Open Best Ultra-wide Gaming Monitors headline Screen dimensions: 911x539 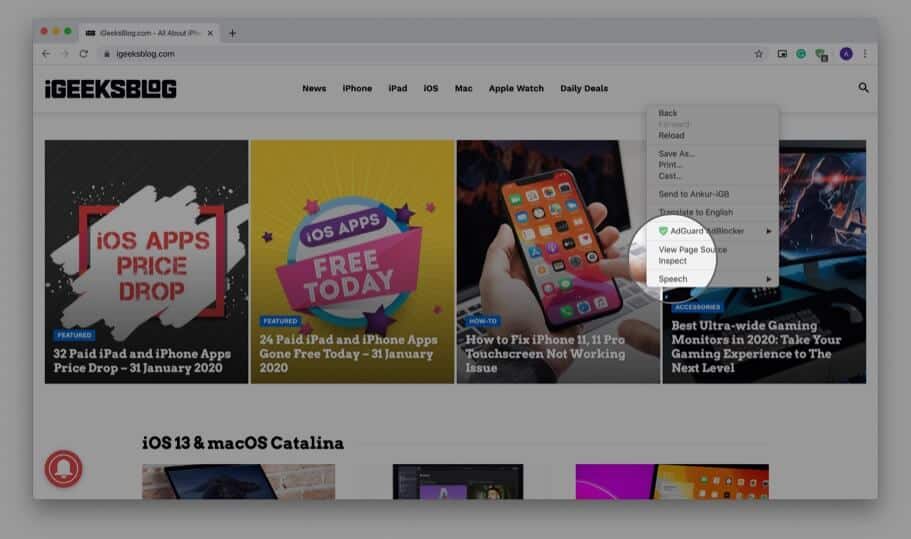756,347
